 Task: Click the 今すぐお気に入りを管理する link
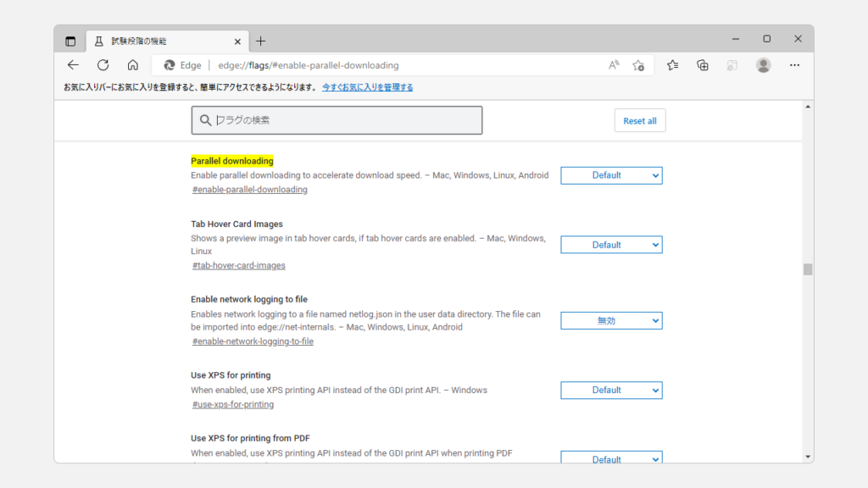tap(367, 87)
